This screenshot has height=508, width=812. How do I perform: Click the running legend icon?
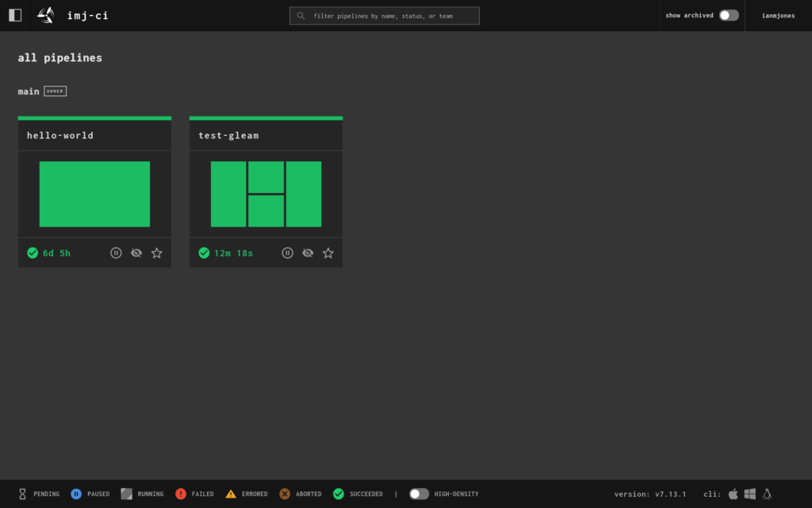coord(126,494)
